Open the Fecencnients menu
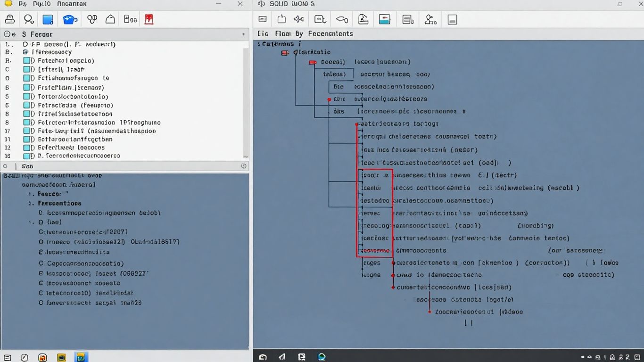This screenshot has height=362, width=644. point(330,33)
